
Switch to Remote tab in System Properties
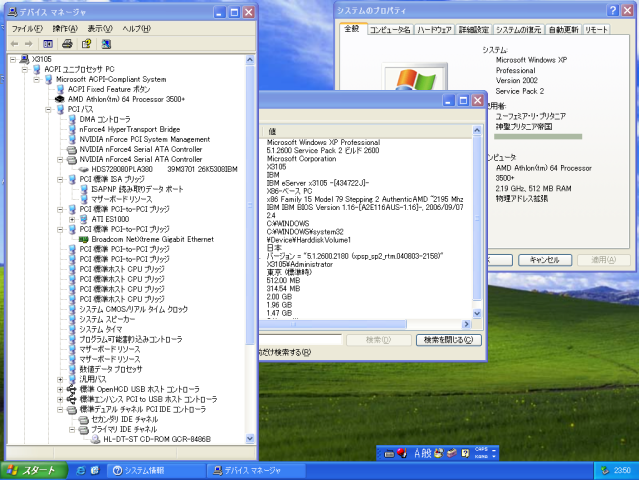596,30
